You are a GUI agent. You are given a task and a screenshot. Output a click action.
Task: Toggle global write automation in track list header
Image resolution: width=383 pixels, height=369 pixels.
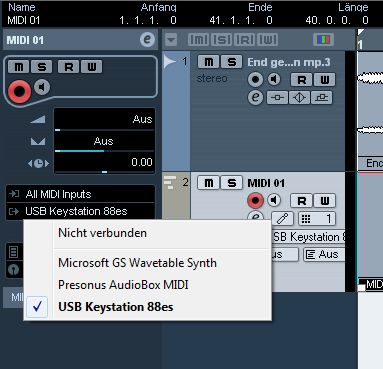coord(267,40)
